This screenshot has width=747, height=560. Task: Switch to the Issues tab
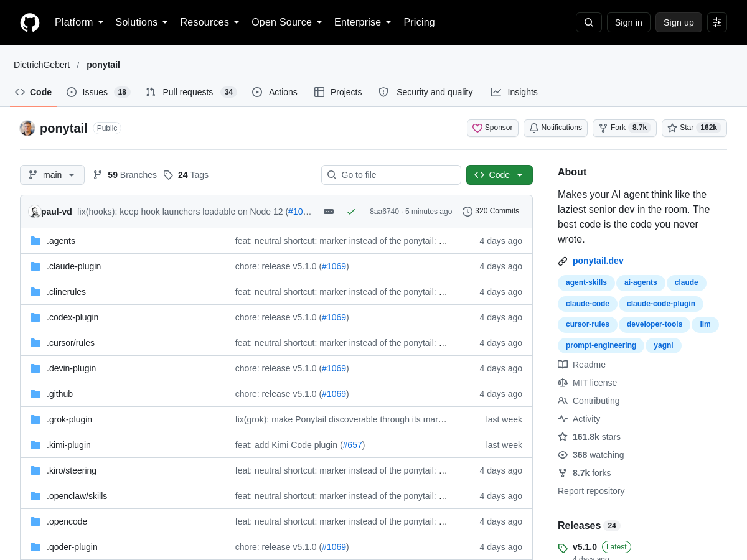tap(98, 92)
